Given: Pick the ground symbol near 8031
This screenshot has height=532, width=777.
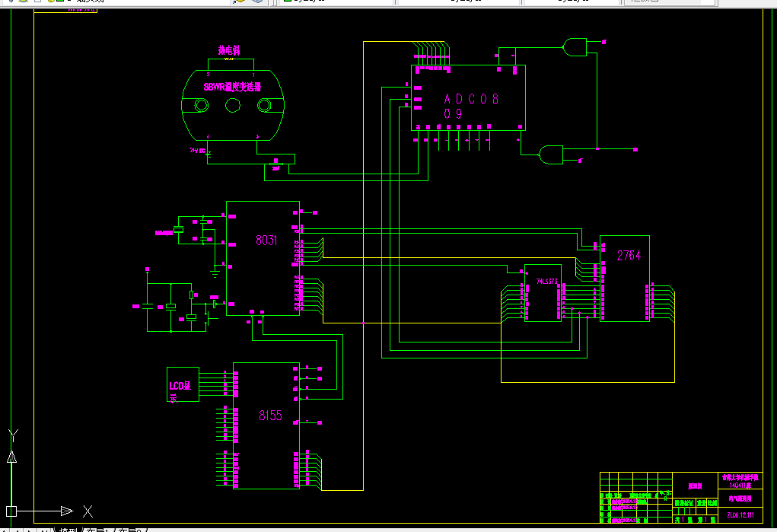Looking at the screenshot, I should [x=215, y=272].
